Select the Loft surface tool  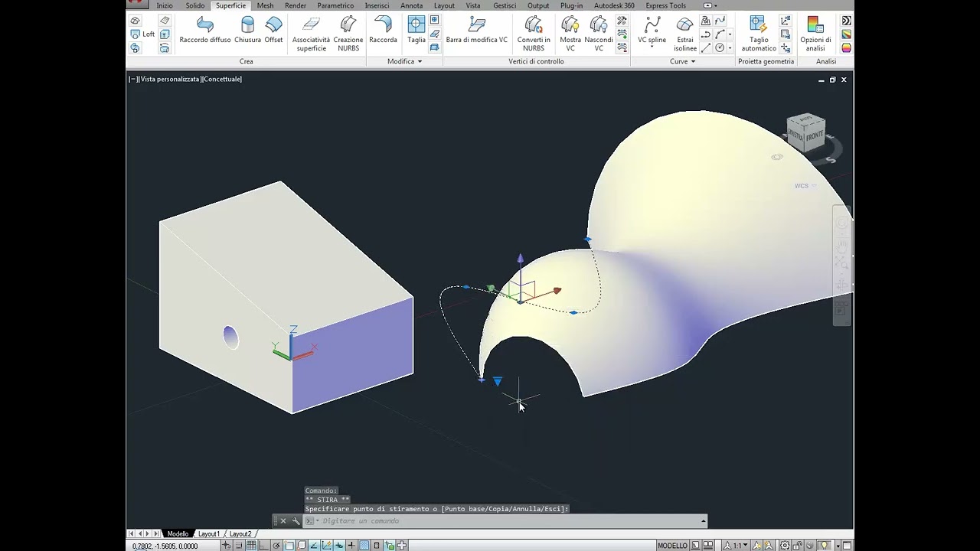[142, 34]
